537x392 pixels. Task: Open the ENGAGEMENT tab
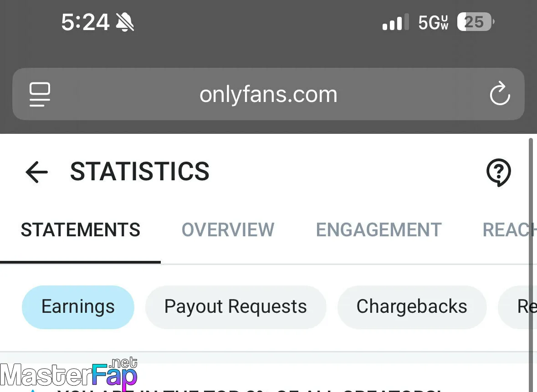click(378, 230)
